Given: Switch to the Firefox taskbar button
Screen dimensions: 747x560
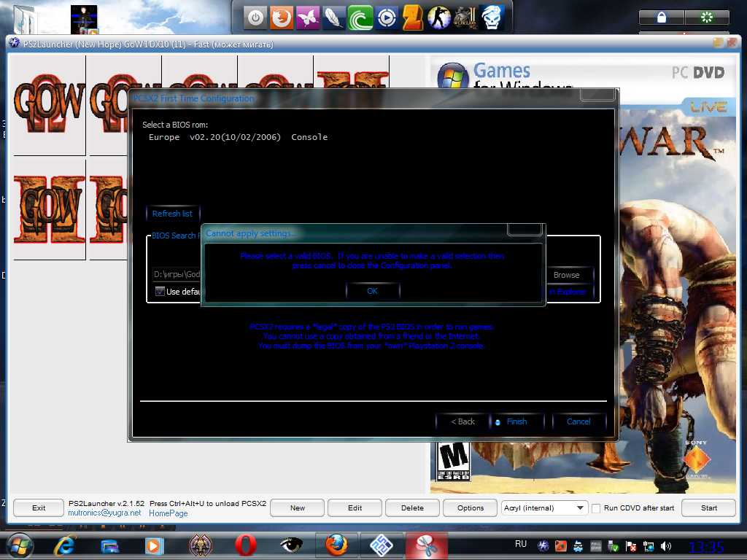Looking at the screenshot, I should coord(336,545).
